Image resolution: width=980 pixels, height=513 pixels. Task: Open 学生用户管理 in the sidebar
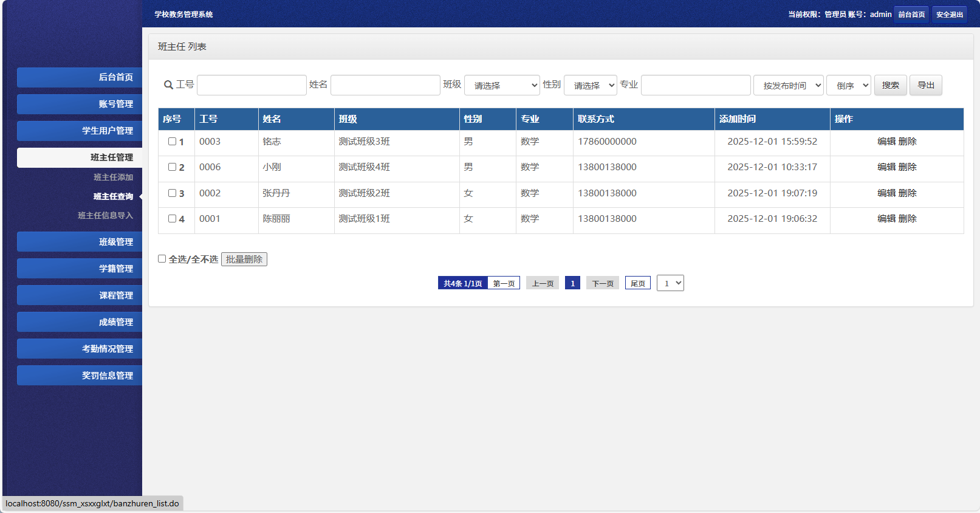[x=80, y=131]
